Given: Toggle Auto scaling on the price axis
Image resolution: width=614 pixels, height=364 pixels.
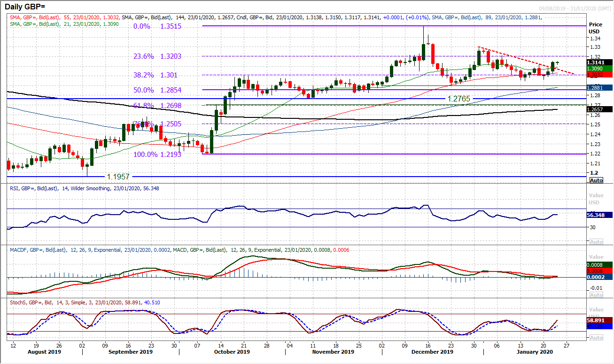Looking at the screenshot, I should [596, 180].
